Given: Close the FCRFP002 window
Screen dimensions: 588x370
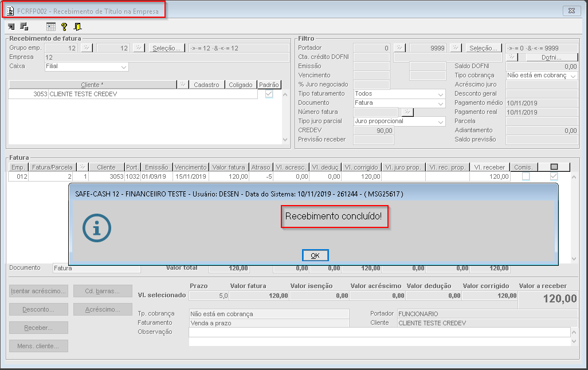Looking at the screenshot, I should point(571,11).
